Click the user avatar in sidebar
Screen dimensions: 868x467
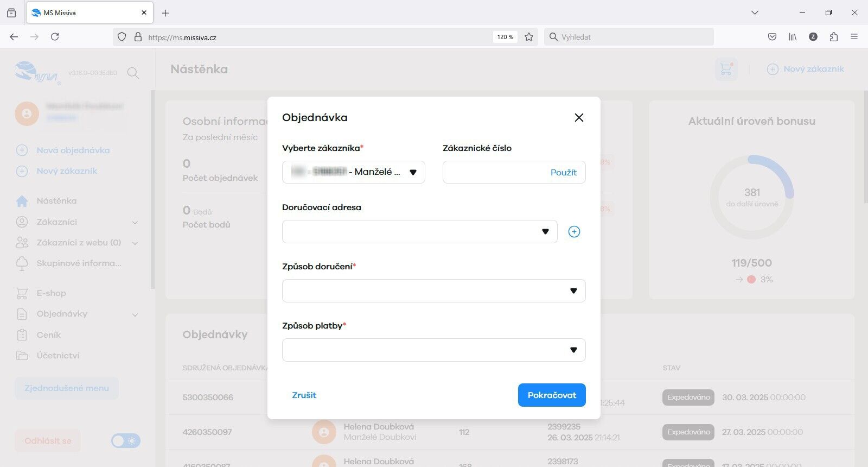27,114
